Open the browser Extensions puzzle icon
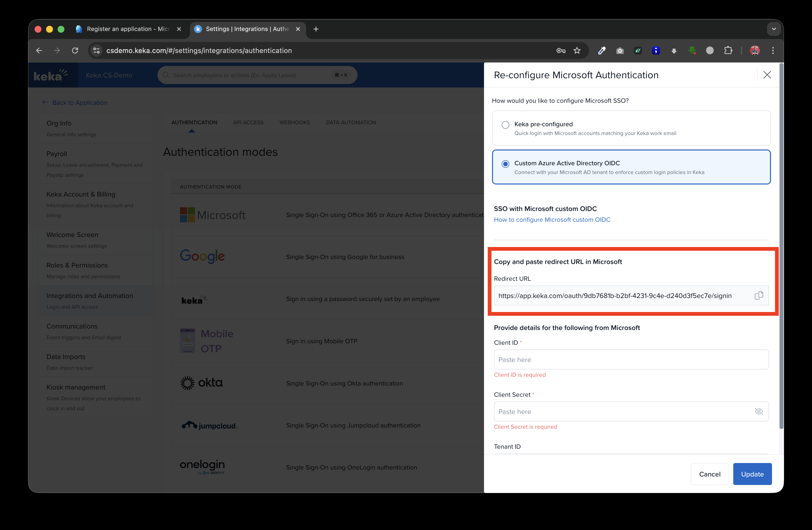This screenshot has width=812, height=530. click(x=728, y=50)
